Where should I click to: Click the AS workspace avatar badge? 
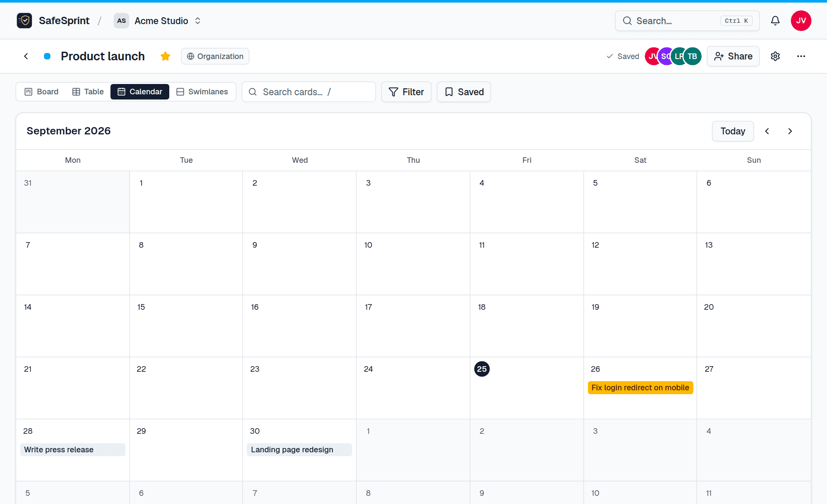coord(121,21)
